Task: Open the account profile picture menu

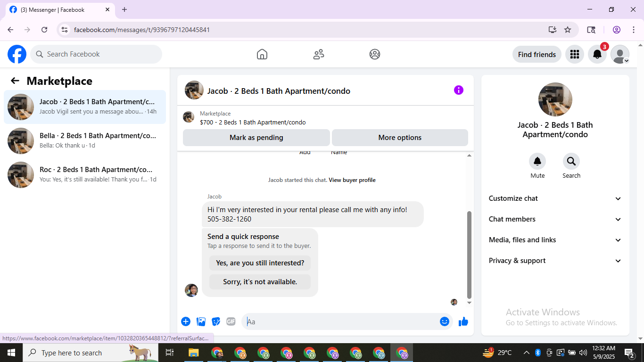Action: click(620, 54)
